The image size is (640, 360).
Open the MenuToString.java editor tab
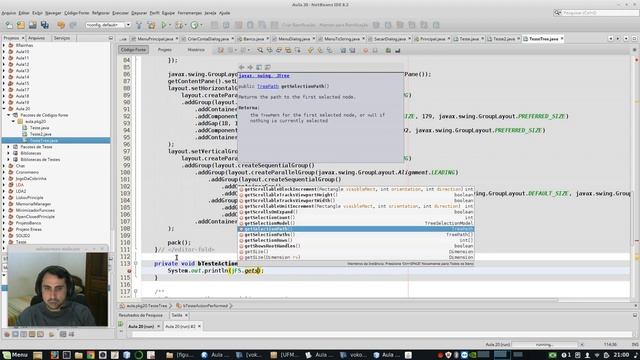pyautogui.click(x=342, y=39)
